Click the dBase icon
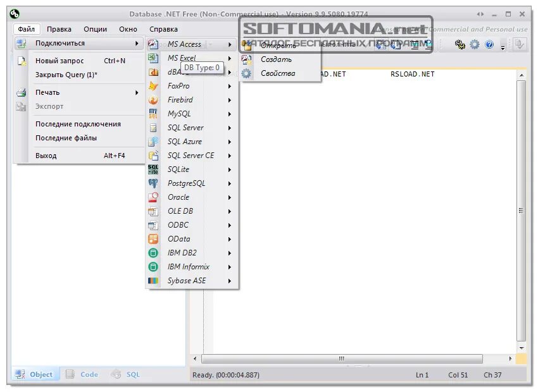This screenshot has width=538, height=392. (x=153, y=72)
